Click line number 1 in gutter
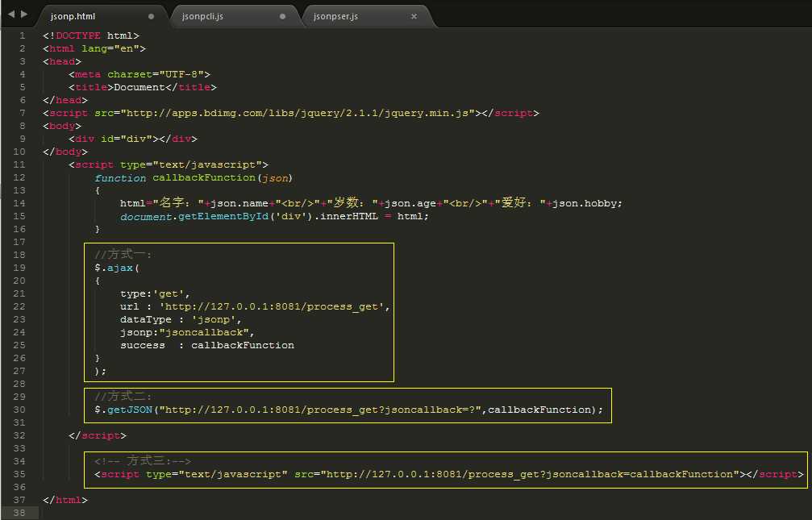The width and height of the screenshot is (812, 520). coord(23,35)
